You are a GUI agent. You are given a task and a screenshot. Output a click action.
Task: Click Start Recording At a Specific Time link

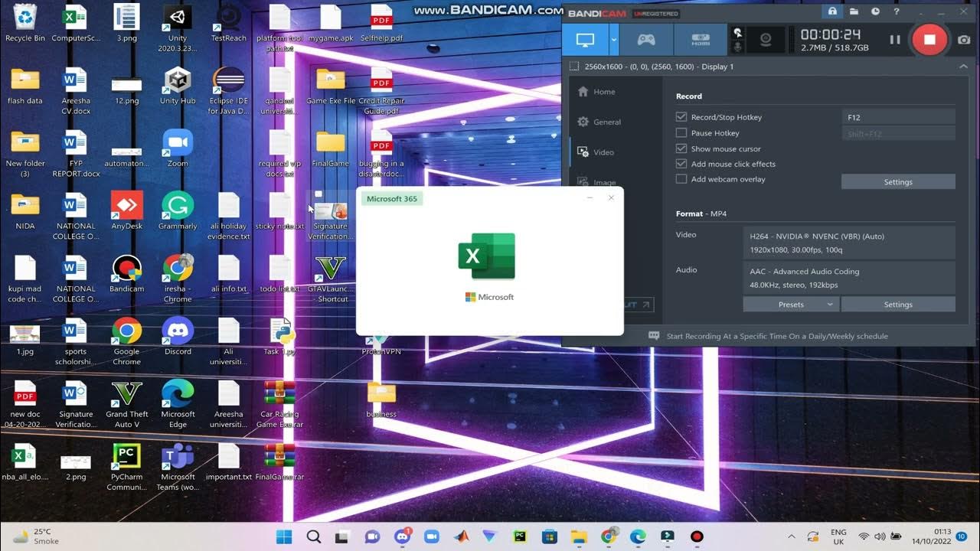[x=777, y=336]
